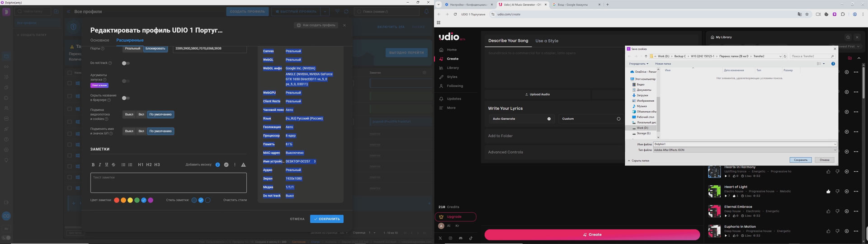Set ports mode to Блокировать
868x244 pixels.
pyautogui.click(x=155, y=48)
